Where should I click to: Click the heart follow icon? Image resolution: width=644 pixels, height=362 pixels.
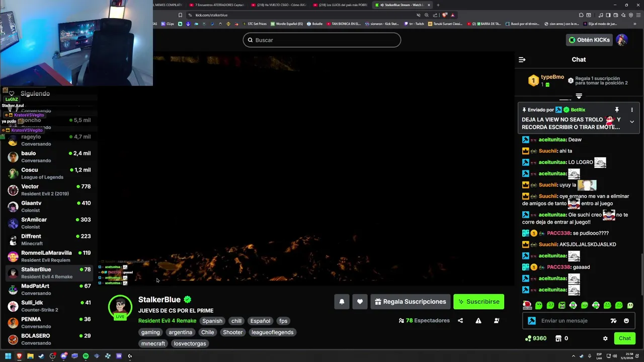tap(360, 302)
